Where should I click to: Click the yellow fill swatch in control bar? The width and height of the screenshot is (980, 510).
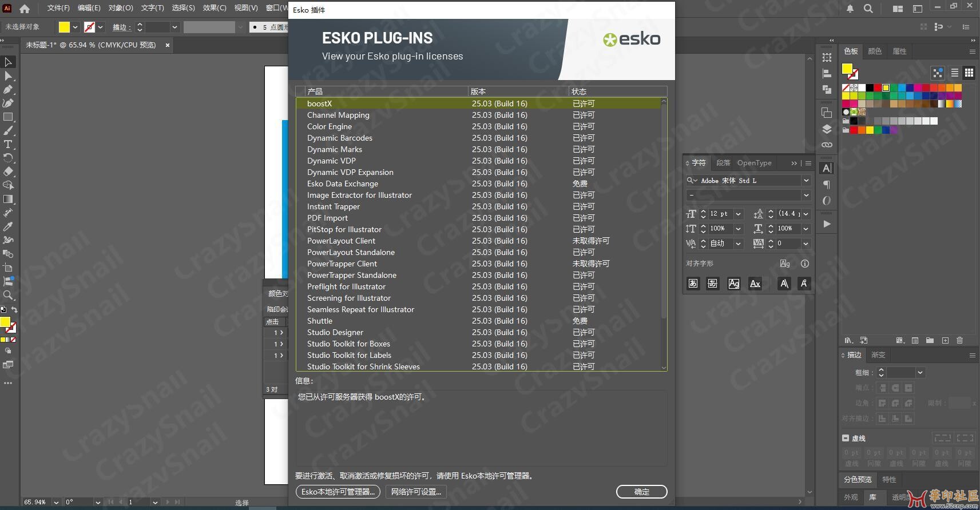pyautogui.click(x=64, y=27)
